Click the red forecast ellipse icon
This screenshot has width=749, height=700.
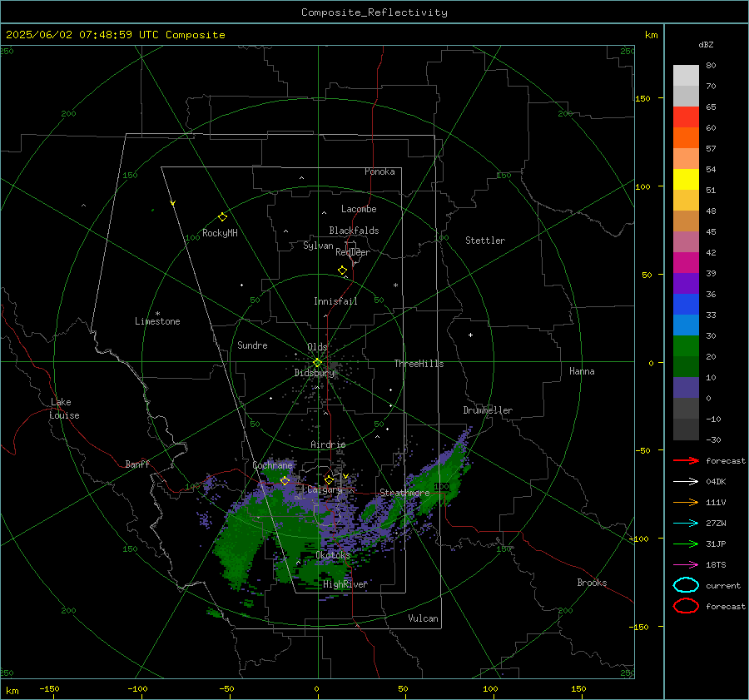[x=686, y=606]
